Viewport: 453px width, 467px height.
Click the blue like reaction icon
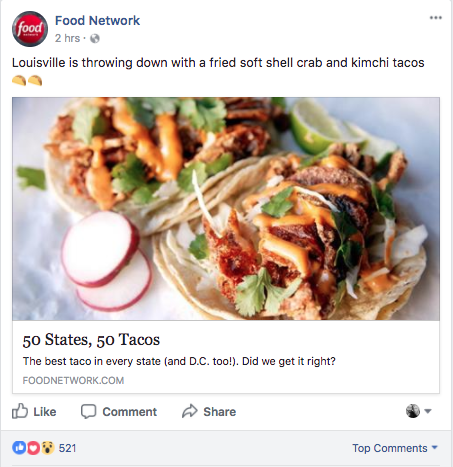click(x=19, y=448)
